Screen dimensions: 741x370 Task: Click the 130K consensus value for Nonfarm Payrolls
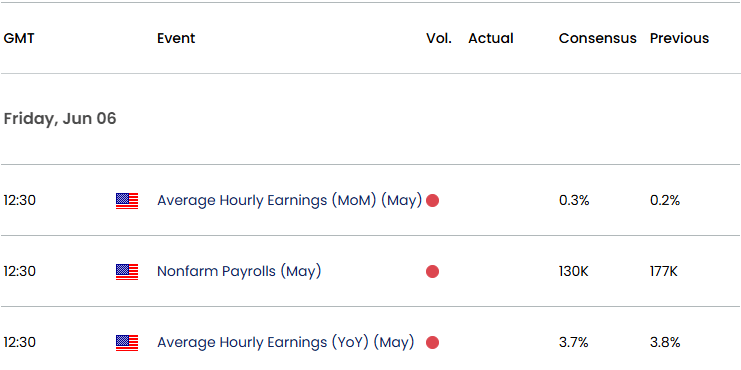(x=574, y=272)
